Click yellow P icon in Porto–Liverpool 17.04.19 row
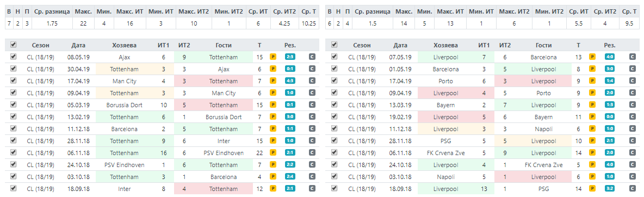Image resolution: width=644 pixels, height=197 pixels. coord(592,82)
